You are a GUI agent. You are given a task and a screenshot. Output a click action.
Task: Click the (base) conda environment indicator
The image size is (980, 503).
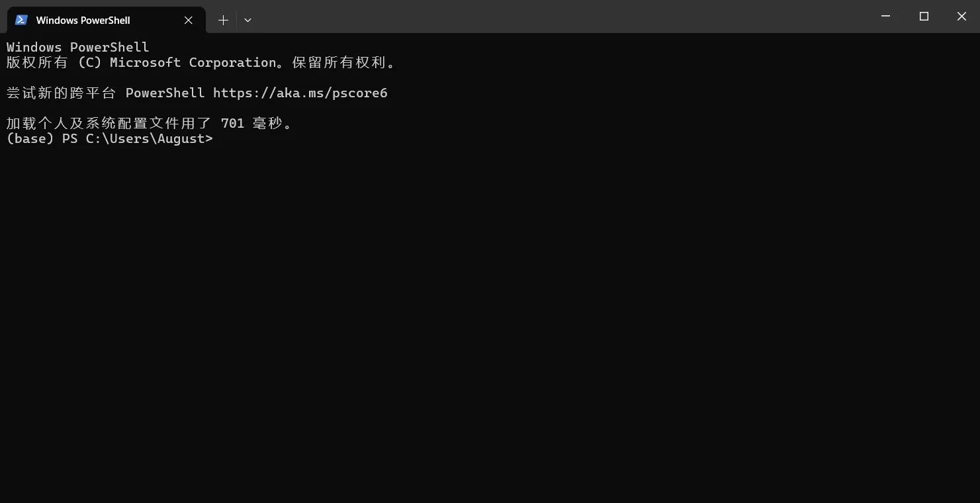click(30, 138)
